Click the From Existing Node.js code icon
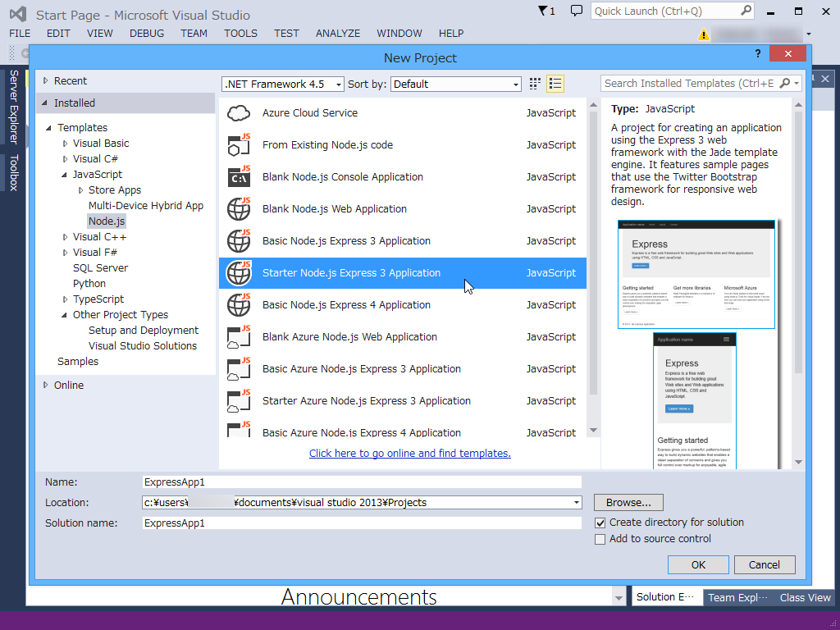 tap(238, 144)
